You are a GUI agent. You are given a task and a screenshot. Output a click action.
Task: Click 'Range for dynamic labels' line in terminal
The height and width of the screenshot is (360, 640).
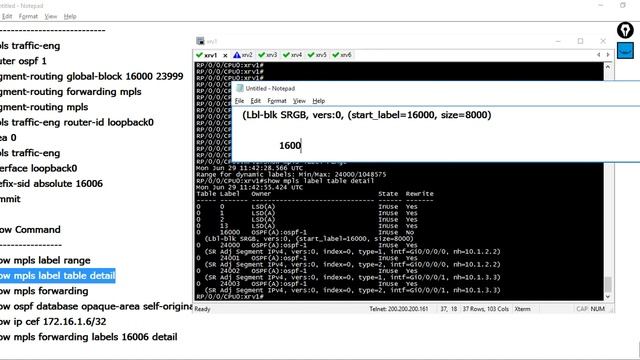tap(291, 174)
